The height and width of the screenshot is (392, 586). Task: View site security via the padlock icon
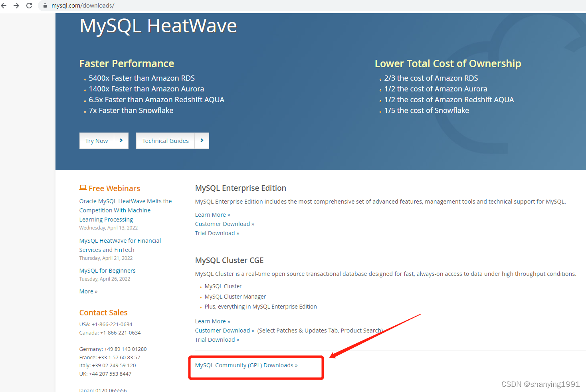tap(45, 6)
